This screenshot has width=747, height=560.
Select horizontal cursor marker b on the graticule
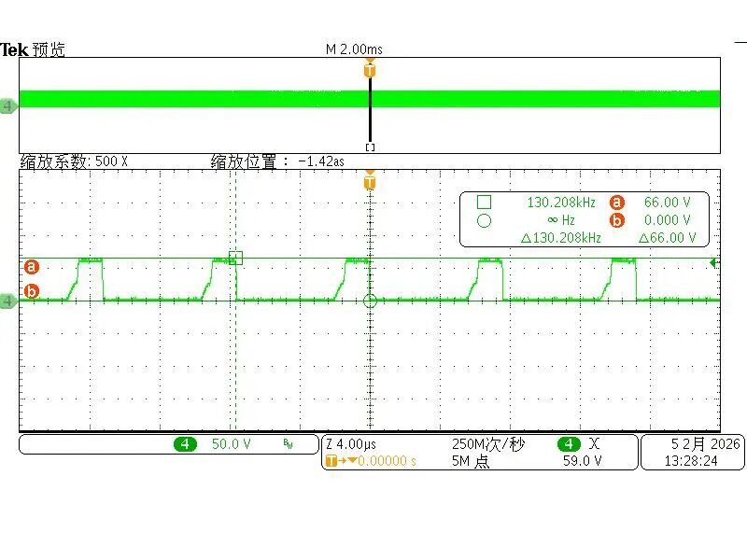[x=32, y=291]
